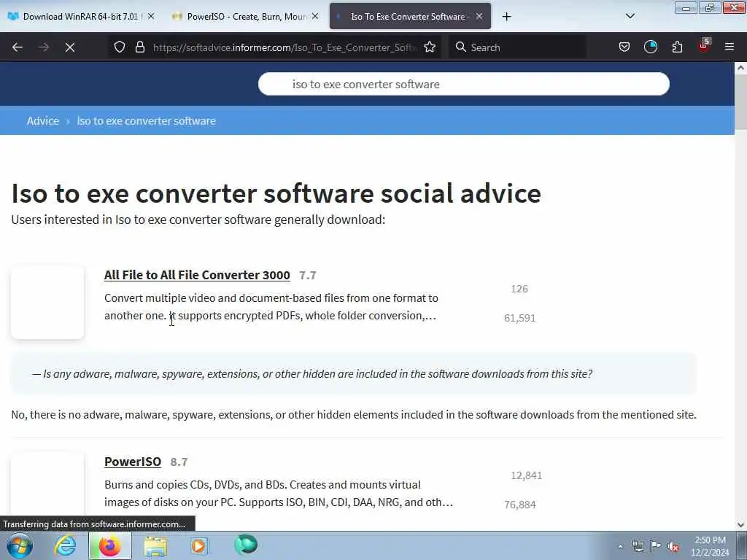This screenshot has width=747, height=560.
Task: Click the page vertical scrollbar thumb
Action: pyautogui.click(x=740, y=101)
